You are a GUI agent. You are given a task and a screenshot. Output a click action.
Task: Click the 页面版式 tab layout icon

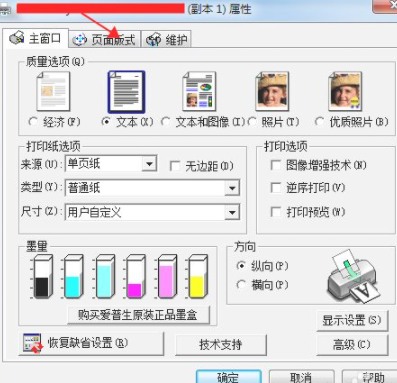point(80,40)
